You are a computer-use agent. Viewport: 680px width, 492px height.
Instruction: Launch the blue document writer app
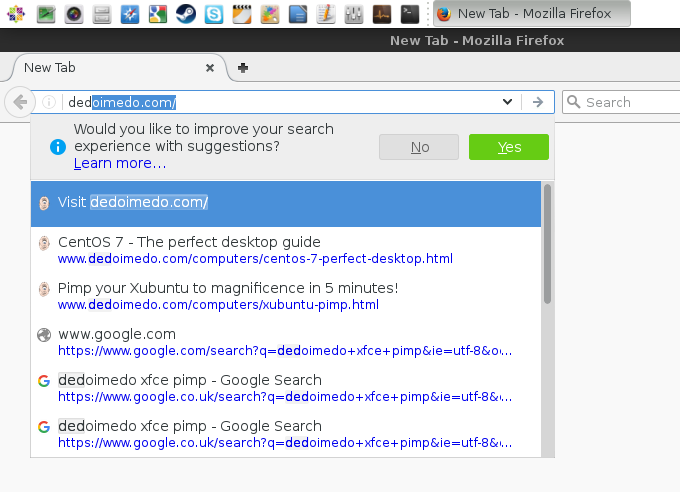(x=298, y=14)
